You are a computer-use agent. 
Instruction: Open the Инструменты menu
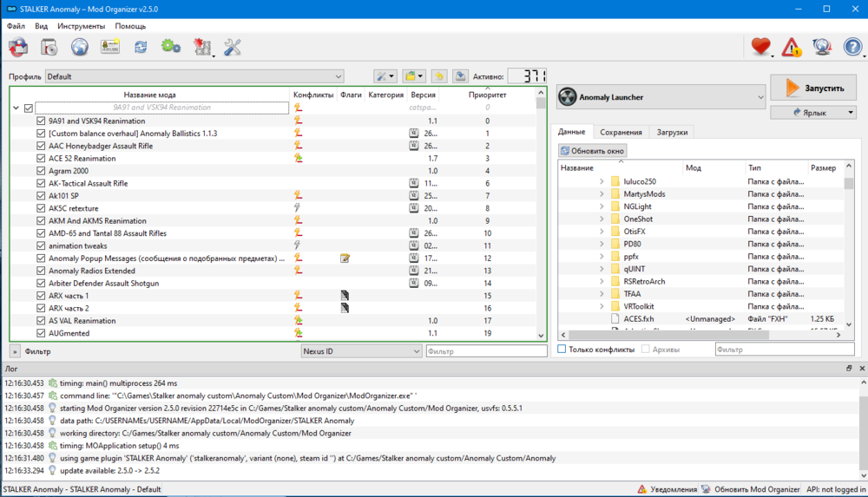81,26
